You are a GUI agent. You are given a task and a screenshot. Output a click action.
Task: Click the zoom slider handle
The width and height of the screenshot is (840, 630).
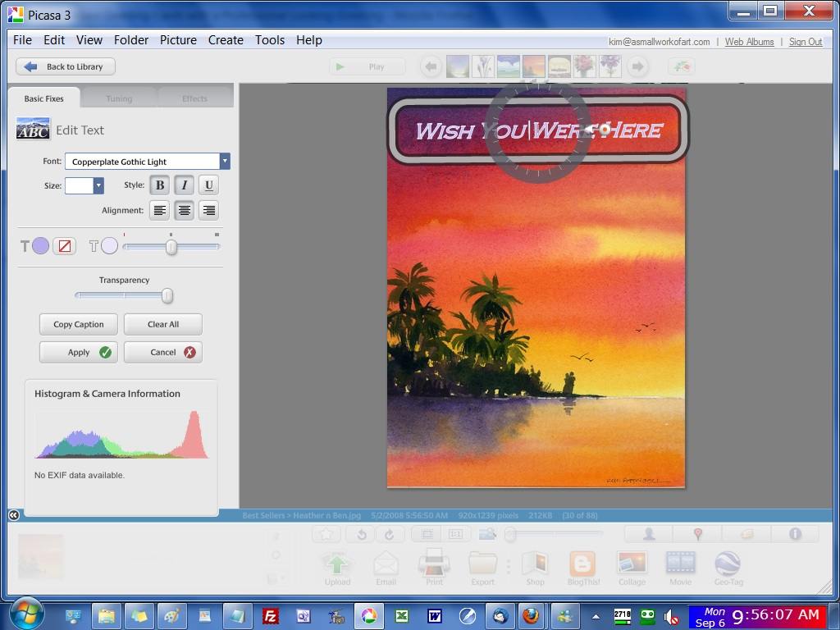[510, 534]
